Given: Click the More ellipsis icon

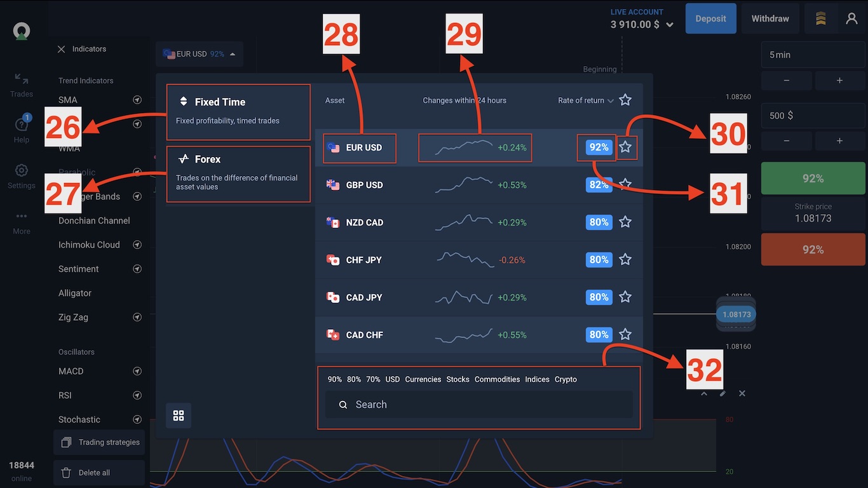Looking at the screenshot, I should (x=21, y=217).
